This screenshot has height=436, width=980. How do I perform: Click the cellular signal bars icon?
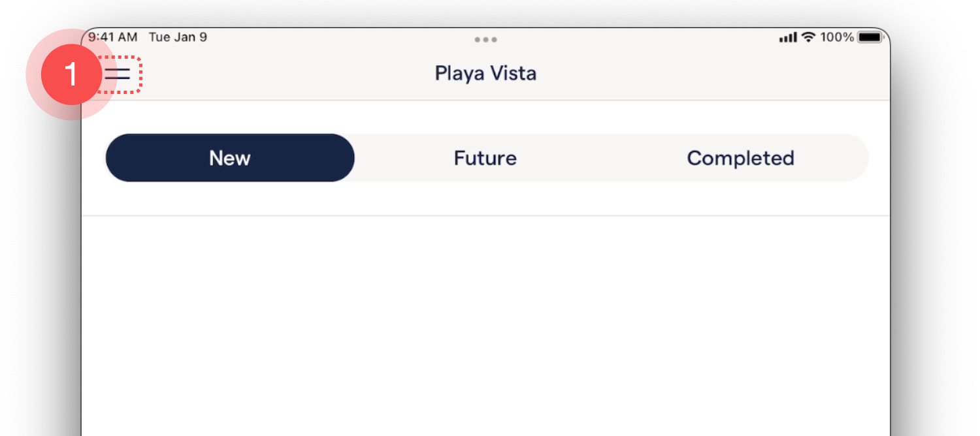coord(788,38)
